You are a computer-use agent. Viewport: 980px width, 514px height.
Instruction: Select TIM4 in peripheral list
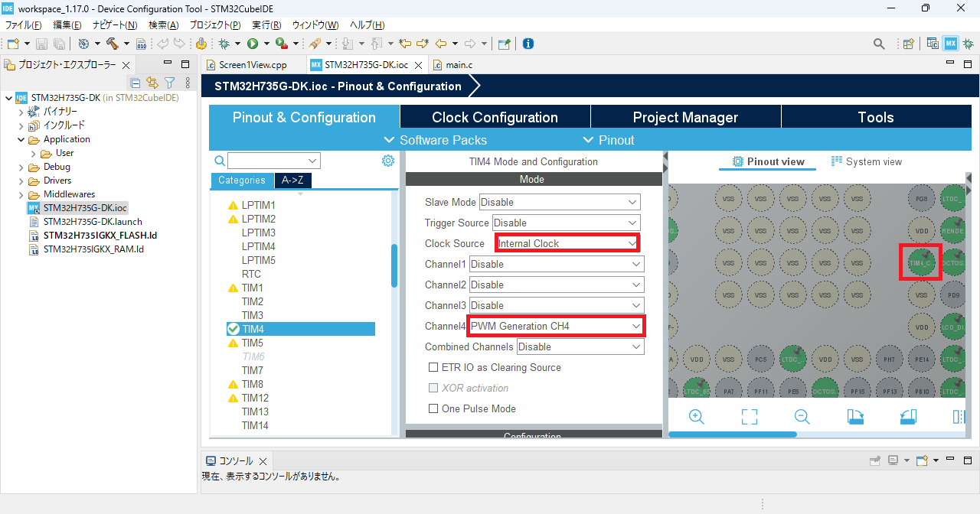(x=301, y=329)
